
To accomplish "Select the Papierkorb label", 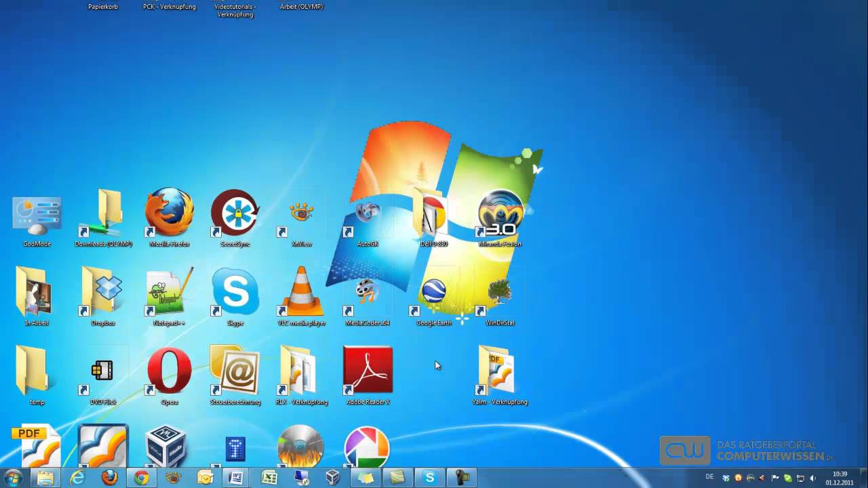I will coord(103,7).
